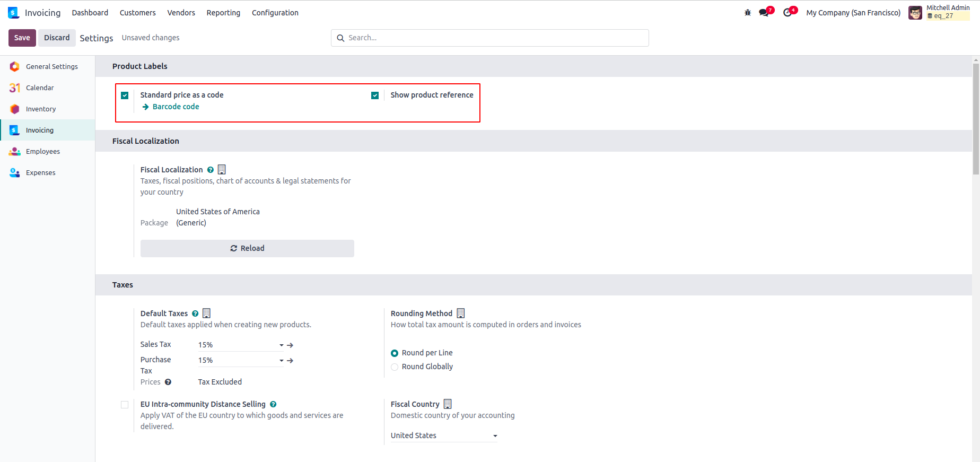The image size is (980, 462).
Task: Click the Purchase Tax external link arrow
Action: click(290, 361)
